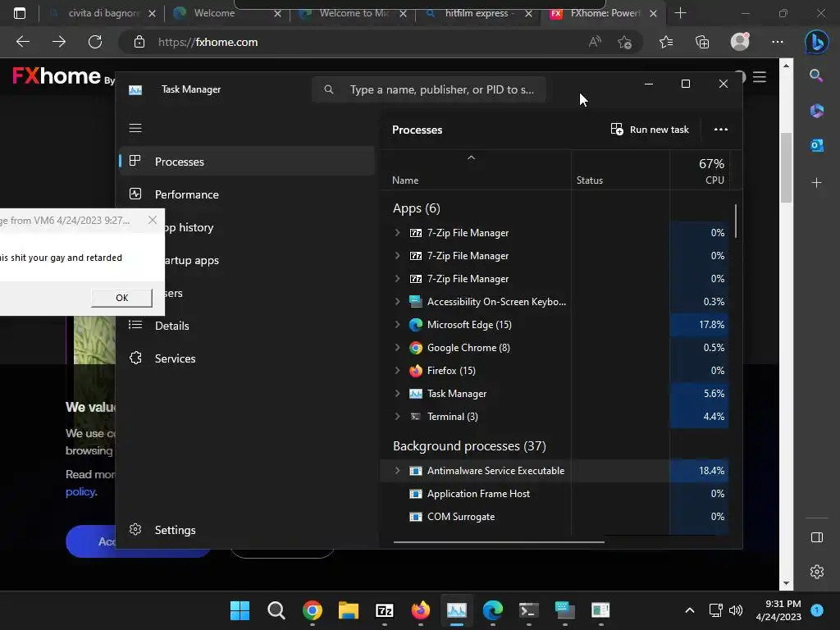The image size is (840, 630).
Task: Click Edge page vertical scrollbar
Action: pos(786,167)
